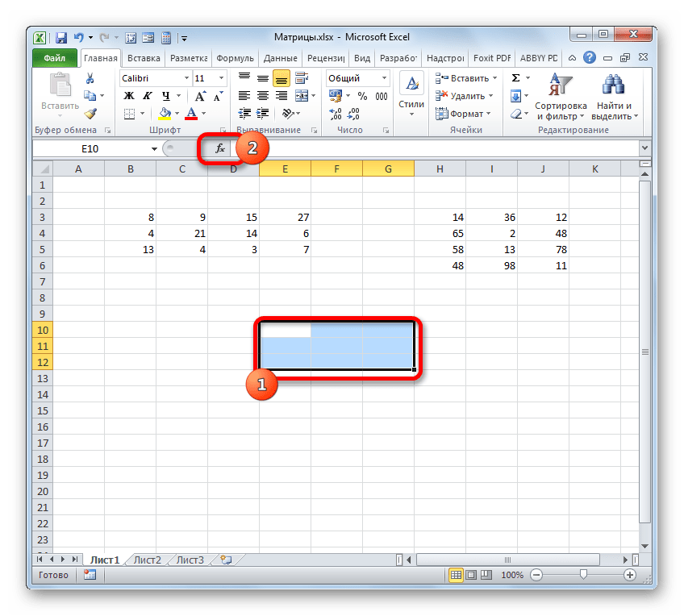Click the AutoSum sigma icon
Viewport: 684px width, 616px height.
pyautogui.click(x=515, y=78)
